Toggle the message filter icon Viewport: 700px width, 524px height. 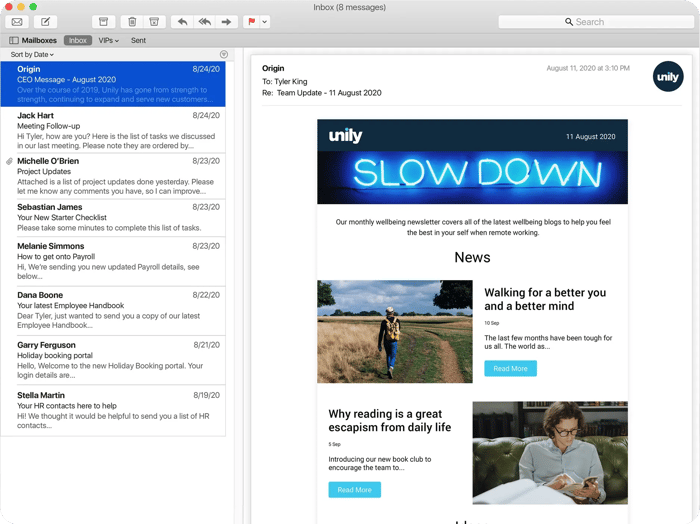[224, 54]
